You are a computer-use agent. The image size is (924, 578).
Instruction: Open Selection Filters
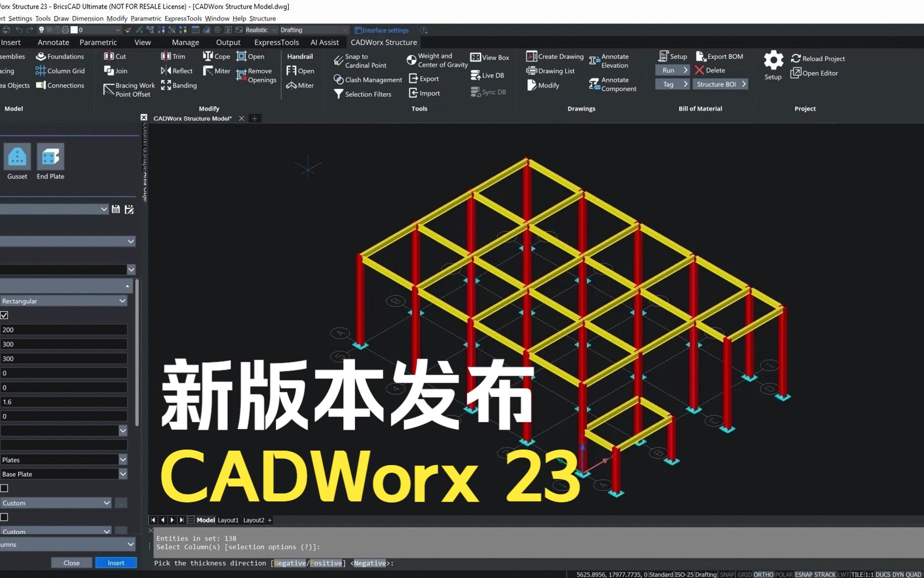pos(363,94)
